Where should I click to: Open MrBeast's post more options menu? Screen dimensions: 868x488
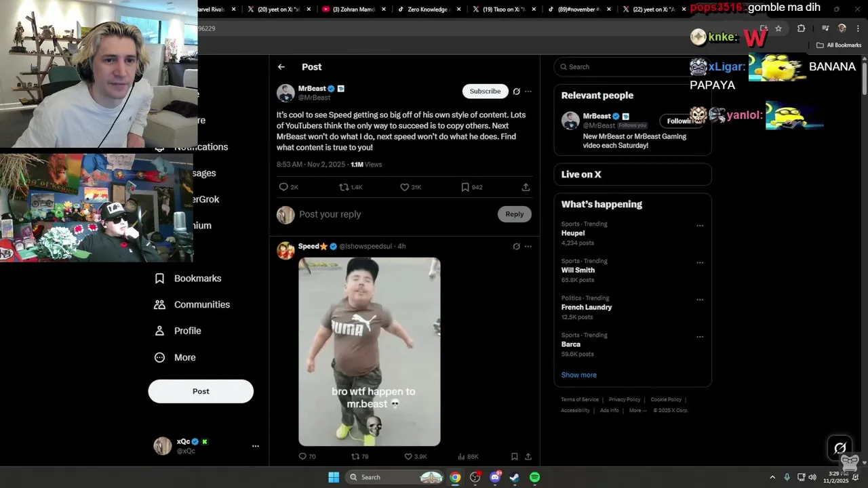pyautogui.click(x=528, y=91)
